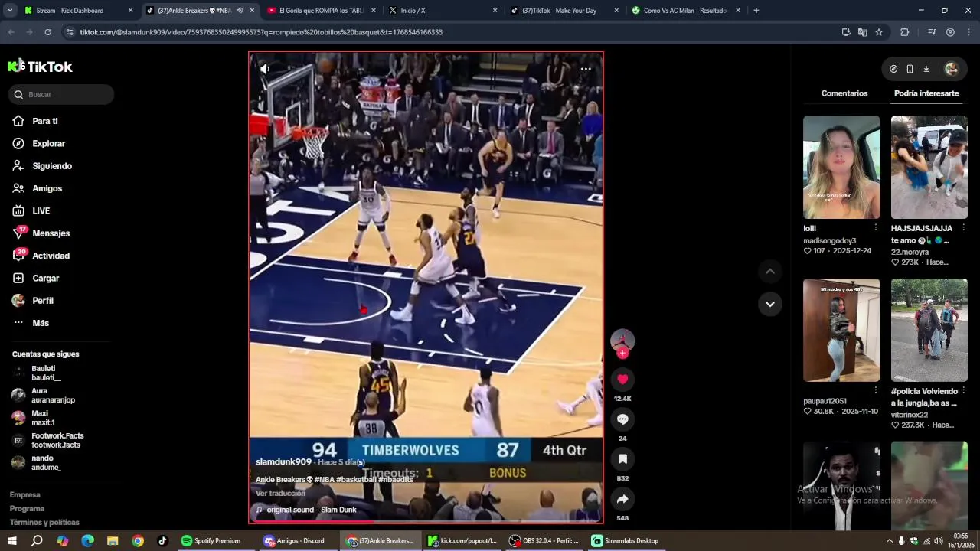Open the lolll video thumbnail by madisongodoy3
The width and height of the screenshot is (980, 551).
[x=841, y=168]
